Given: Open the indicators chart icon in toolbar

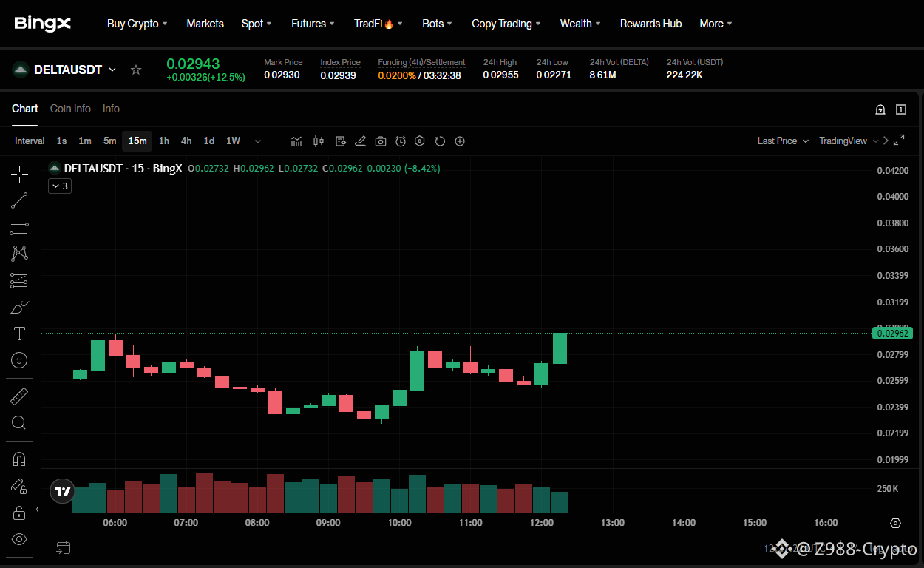Looking at the screenshot, I should (x=296, y=141).
